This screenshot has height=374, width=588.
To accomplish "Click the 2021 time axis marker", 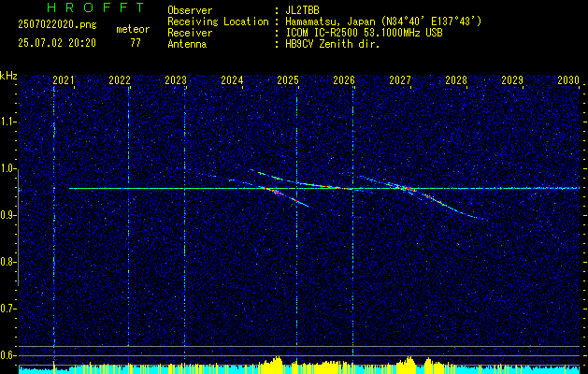I will point(64,80).
